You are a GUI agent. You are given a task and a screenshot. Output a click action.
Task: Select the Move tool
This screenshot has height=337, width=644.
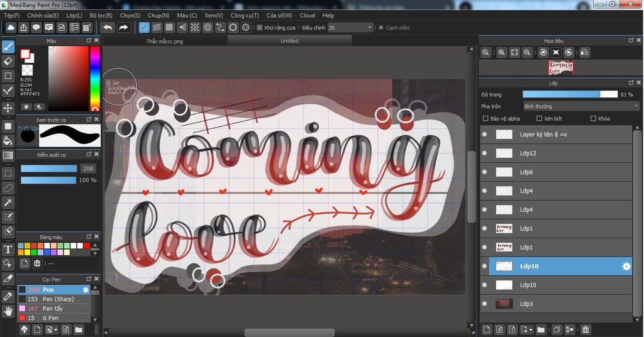[x=8, y=108]
